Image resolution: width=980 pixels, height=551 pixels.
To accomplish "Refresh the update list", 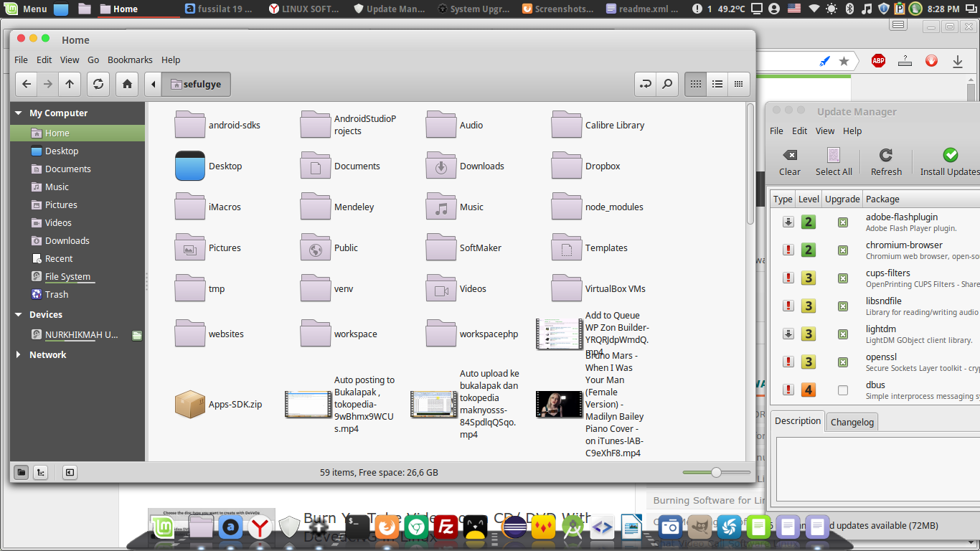I will [886, 162].
